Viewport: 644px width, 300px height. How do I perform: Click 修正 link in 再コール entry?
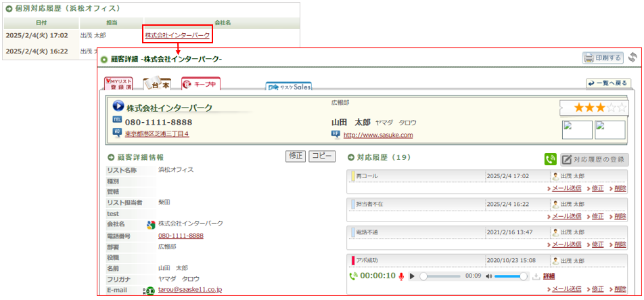click(598, 189)
